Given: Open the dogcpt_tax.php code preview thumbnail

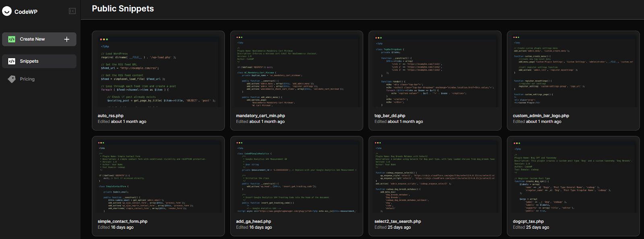Looking at the screenshot, I should 574,177.
